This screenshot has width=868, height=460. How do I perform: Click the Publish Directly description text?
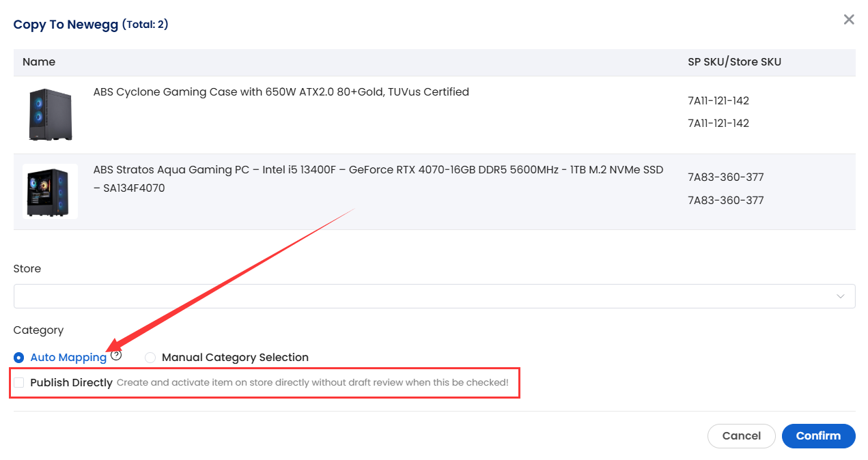[313, 383]
